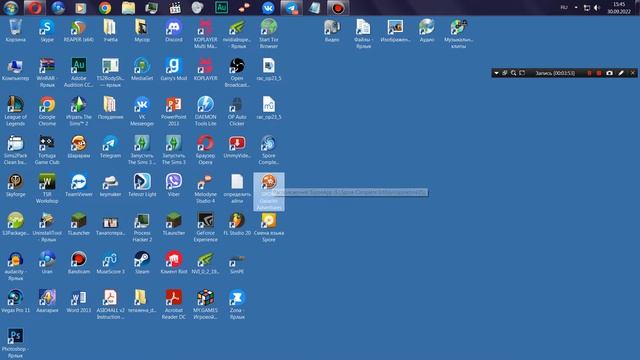Select the Компьютер desktop icon
The image size is (640, 360).
pos(16,69)
